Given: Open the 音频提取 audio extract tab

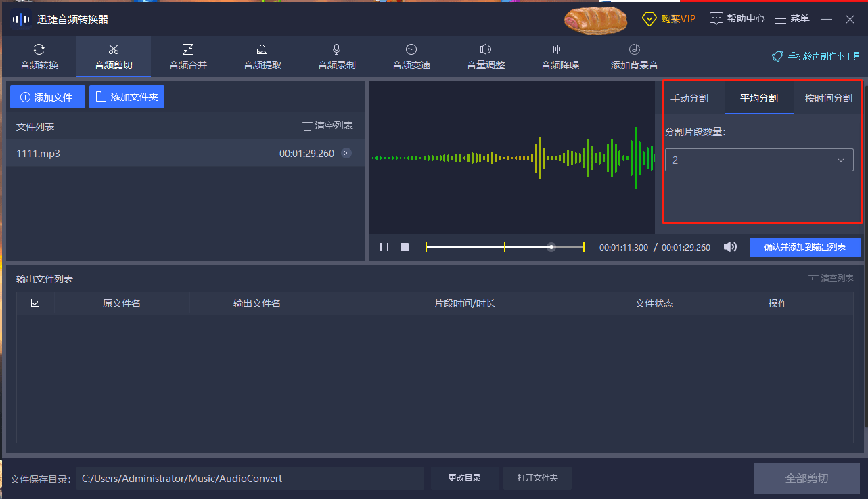Looking at the screenshot, I should tap(262, 57).
